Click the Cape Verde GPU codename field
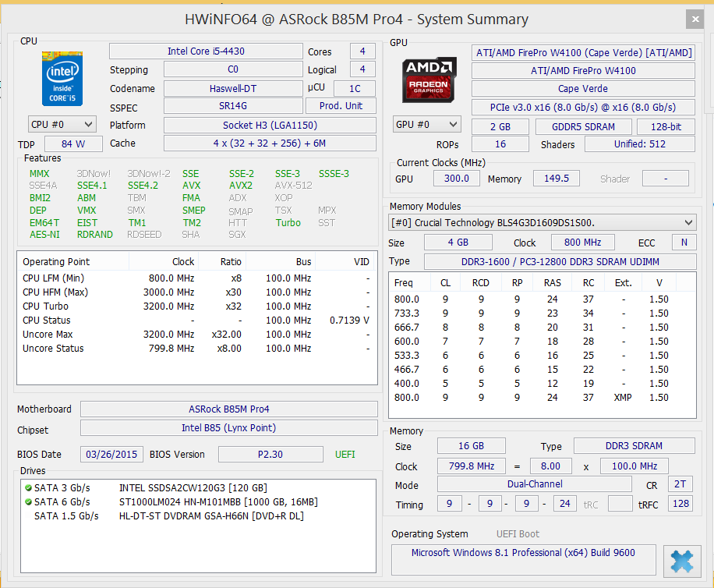Image resolution: width=714 pixels, height=588 pixels. [x=583, y=88]
